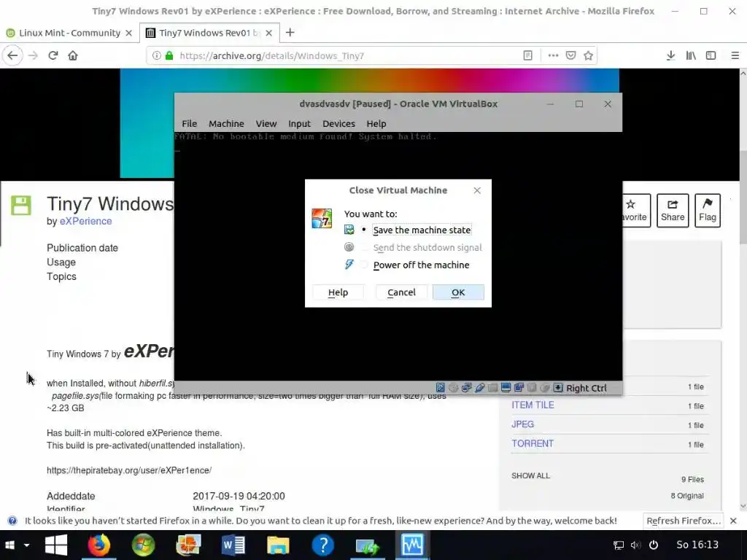Open the blue question mark help icon in taskbar
Viewport: 747px width, 560px height.
[x=323, y=545]
